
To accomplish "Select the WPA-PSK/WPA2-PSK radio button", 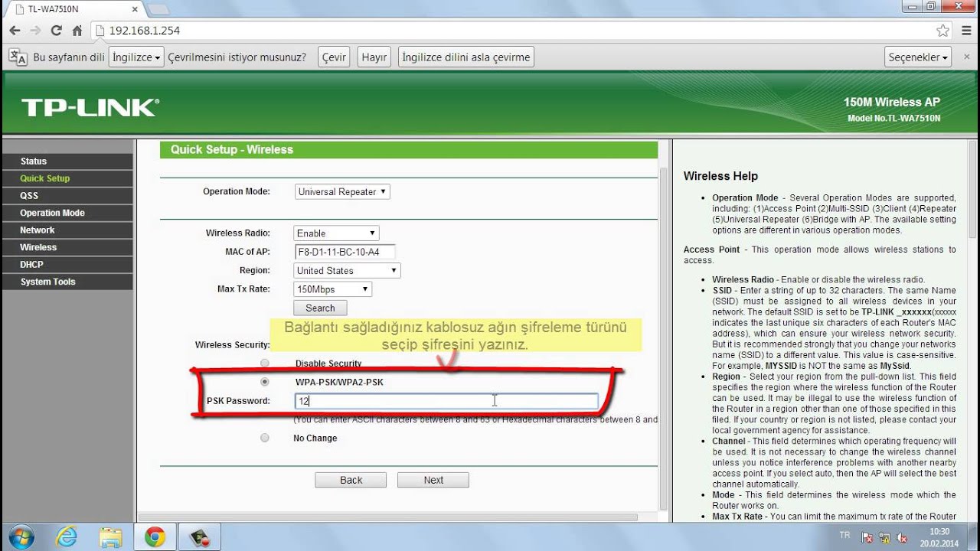I will [x=265, y=381].
